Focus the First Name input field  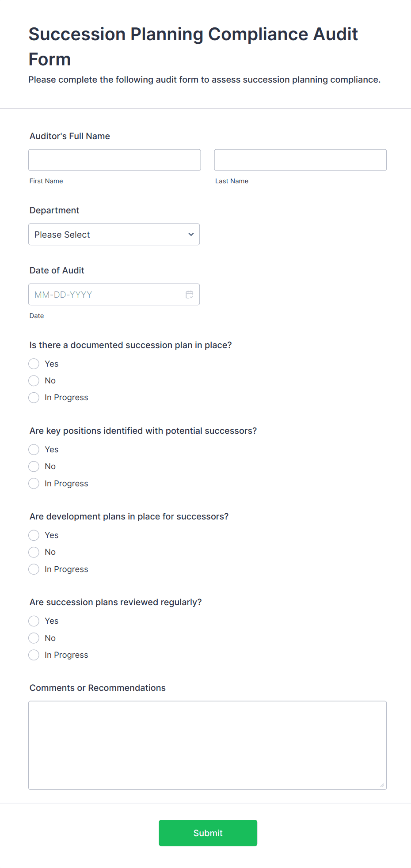click(115, 160)
